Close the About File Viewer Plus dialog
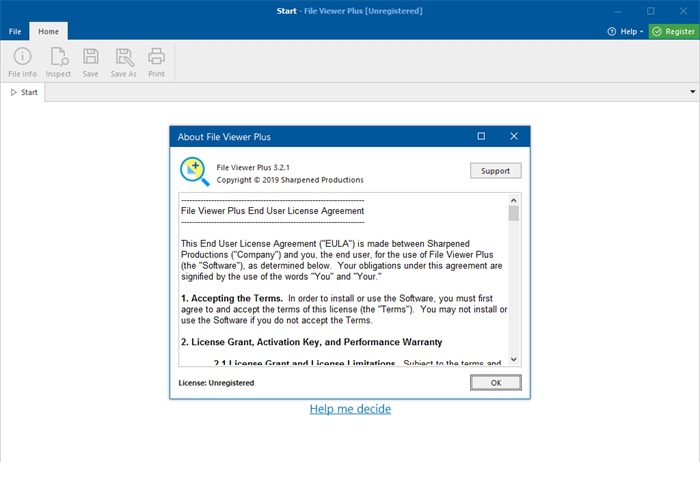This screenshot has width=700, height=480. click(514, 136)
